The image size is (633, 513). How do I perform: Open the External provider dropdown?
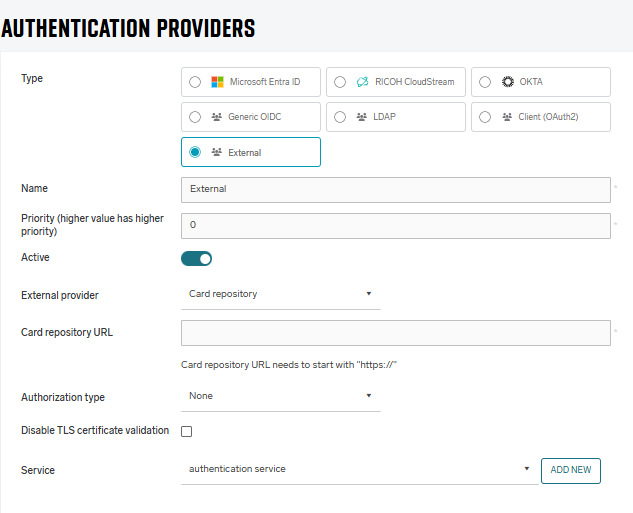280,294
